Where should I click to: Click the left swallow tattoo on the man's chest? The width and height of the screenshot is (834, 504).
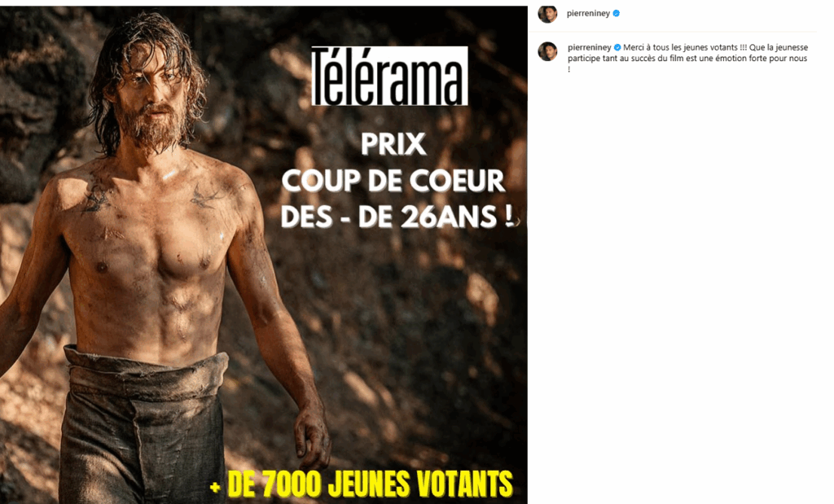click(x=98, y=201)
